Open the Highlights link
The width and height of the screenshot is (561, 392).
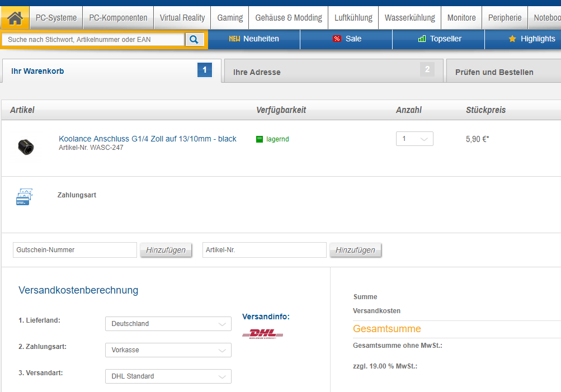pyautogui.click(x=538, y=39)
